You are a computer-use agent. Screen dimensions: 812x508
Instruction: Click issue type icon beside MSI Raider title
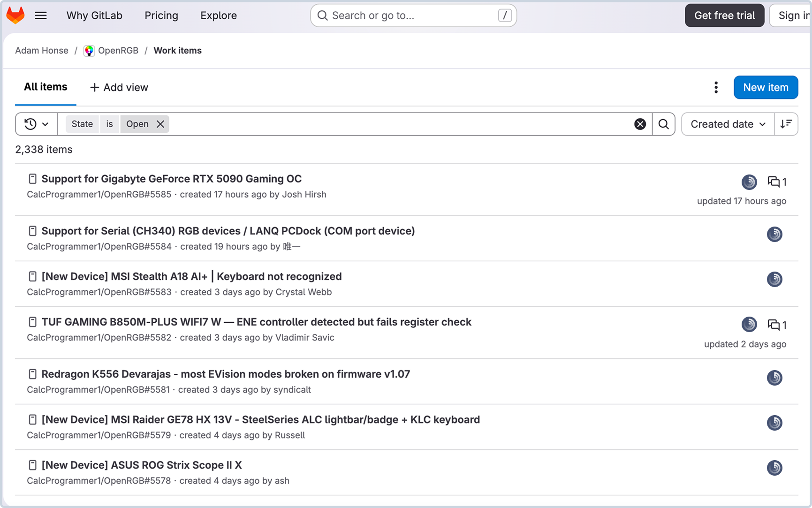(32, 419)
